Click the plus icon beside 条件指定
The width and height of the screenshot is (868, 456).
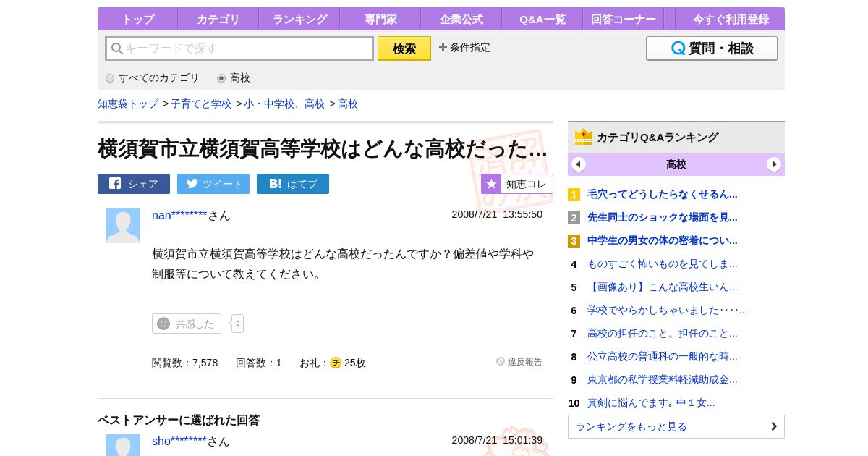pyautogui.click(x=443, y=48)
